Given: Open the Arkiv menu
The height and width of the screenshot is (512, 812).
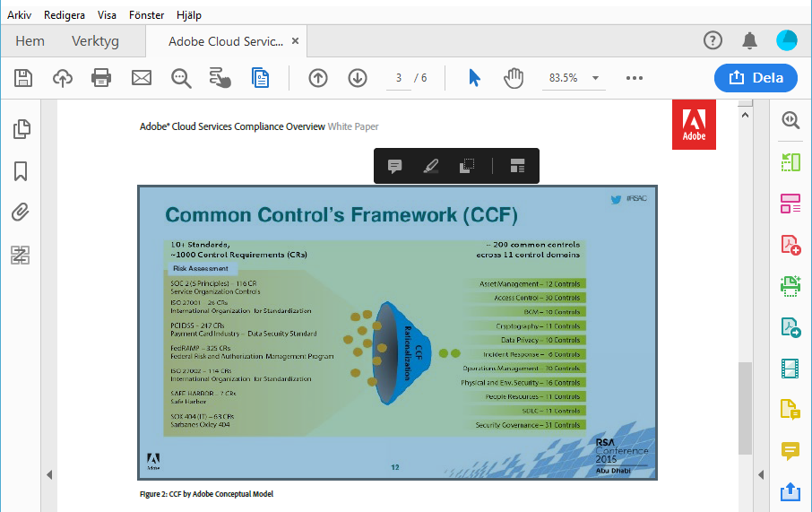Looking at the screenshot, I should coord(19,15).
